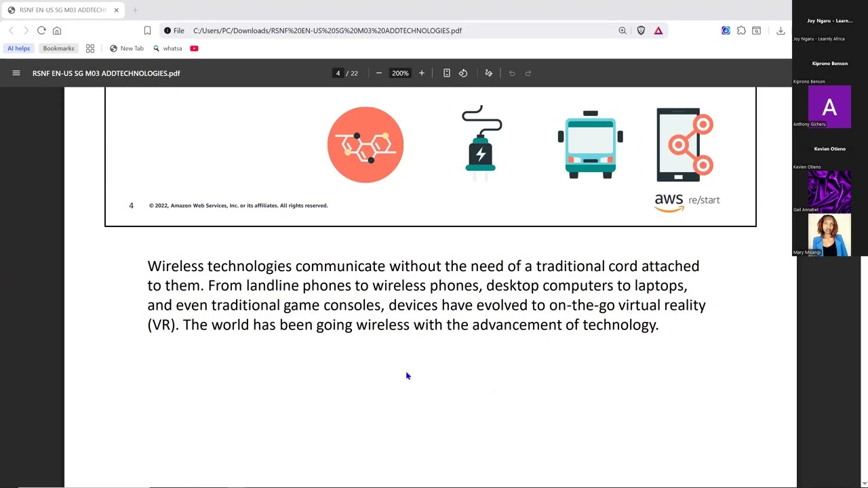
Task: Close the RSNF PDF browser tab
Action: tap(116, 10)
